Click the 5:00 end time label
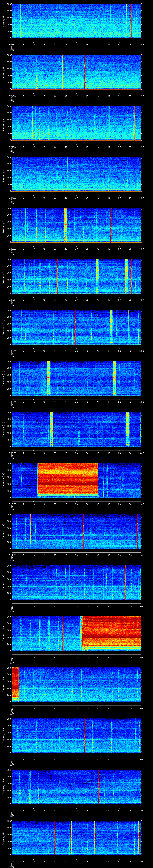Image resolution: width=153 pixels, height=868 pixels. pyautogui.click(x=141, y=198)
